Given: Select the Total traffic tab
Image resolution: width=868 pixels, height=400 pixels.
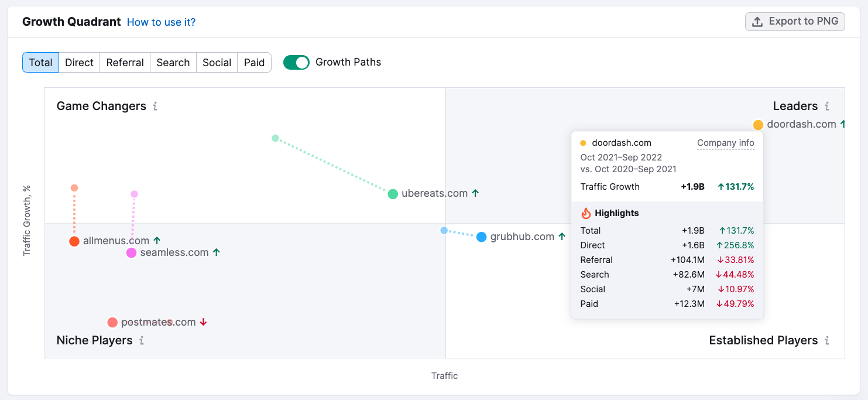Looking at the screenshot, I should click(40, 63).
